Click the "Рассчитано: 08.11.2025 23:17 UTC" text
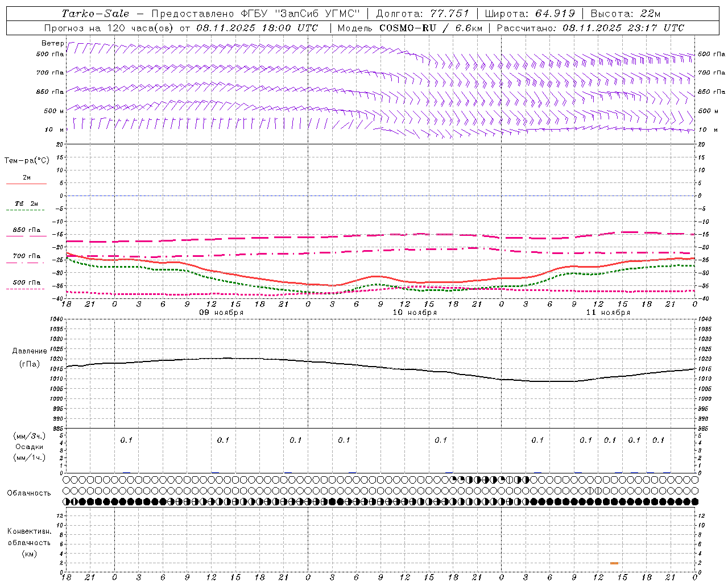 [x=590, y=28]
